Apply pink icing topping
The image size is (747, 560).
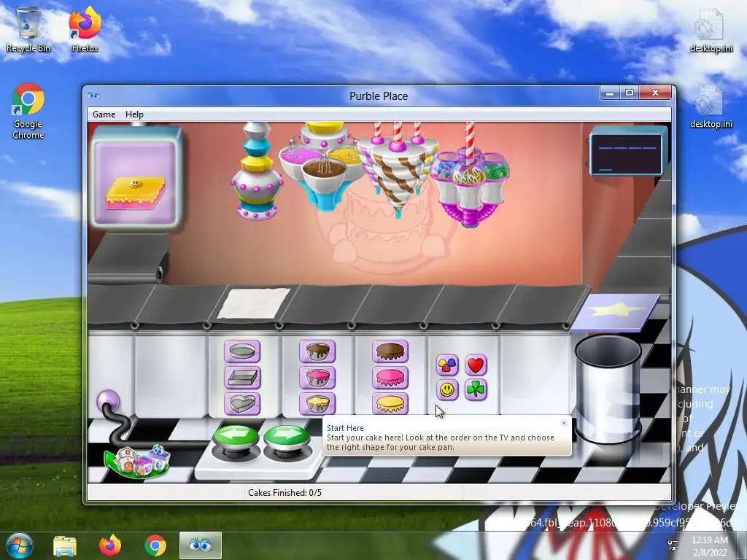390,378
